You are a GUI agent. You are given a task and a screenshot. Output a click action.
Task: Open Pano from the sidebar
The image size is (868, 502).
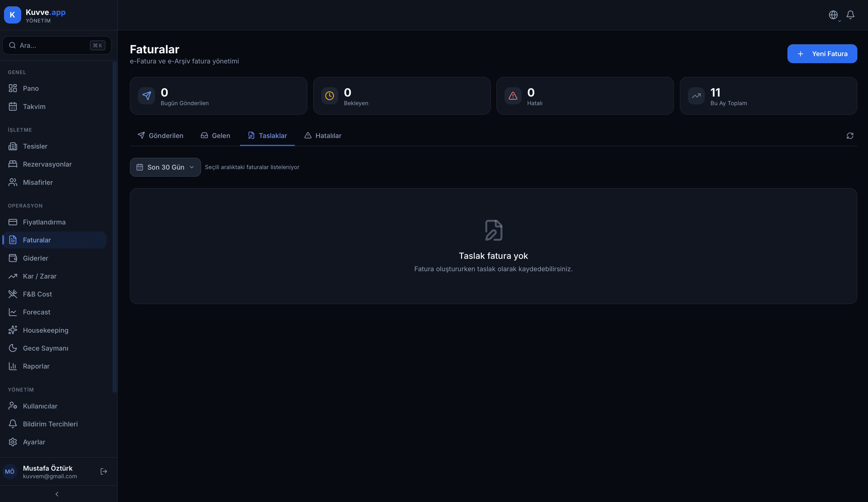(54, 88)
